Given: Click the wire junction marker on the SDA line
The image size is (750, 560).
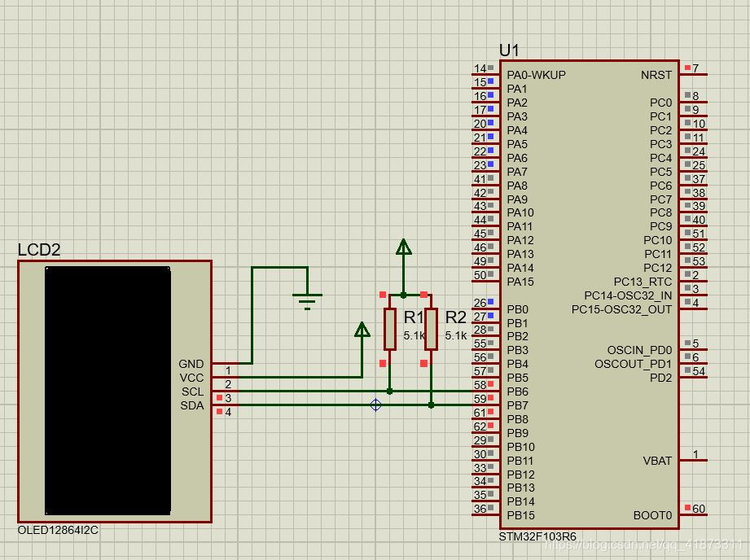Looking at the screenshot, I should click(375, 405).
